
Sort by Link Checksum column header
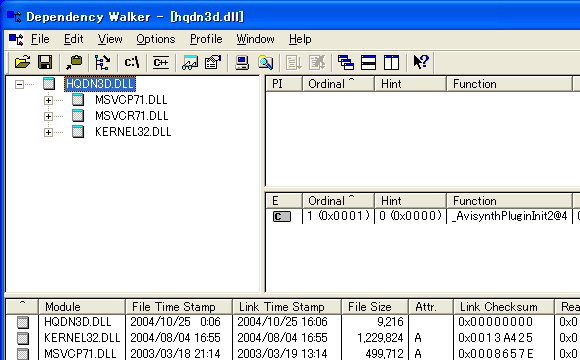pos(504,307)
